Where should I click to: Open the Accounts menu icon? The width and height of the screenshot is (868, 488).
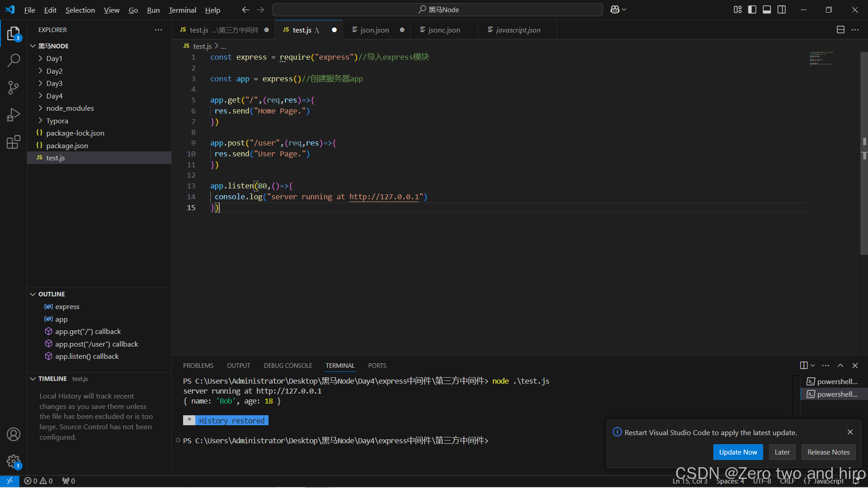(14, 434)
